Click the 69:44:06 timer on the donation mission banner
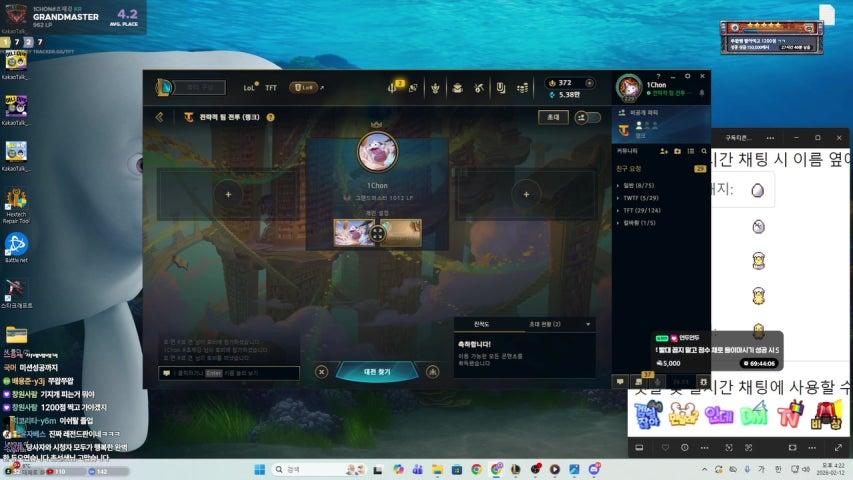853x480 pixels. 759,363
